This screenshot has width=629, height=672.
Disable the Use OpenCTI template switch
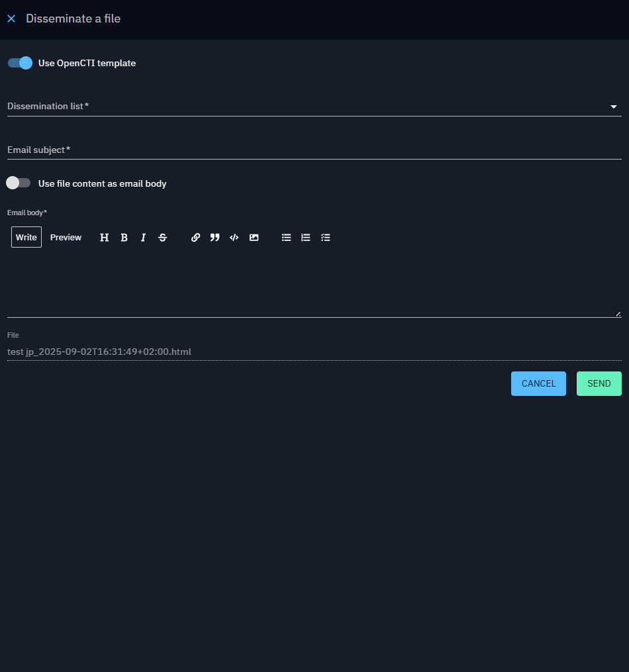(x=20, y=63)
